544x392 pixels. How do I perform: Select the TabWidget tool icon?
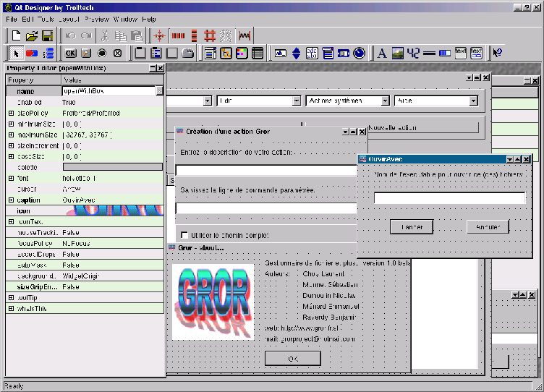[187, 53]
